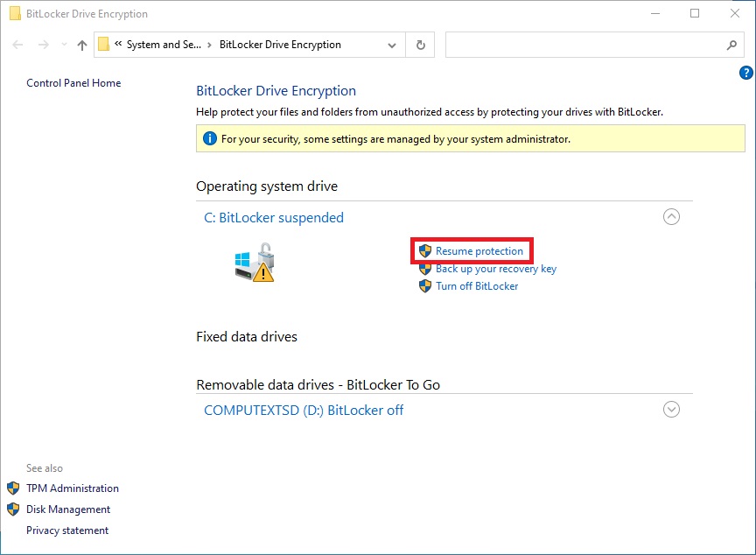Collapse the C: BitLocker suspended section

pos(671,216)
